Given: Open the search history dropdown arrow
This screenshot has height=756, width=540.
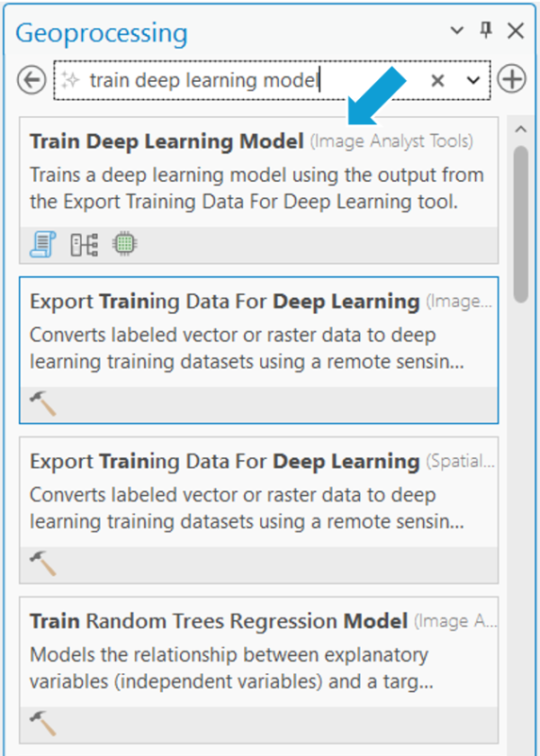Looking at the screenshot, I should 473,80.
